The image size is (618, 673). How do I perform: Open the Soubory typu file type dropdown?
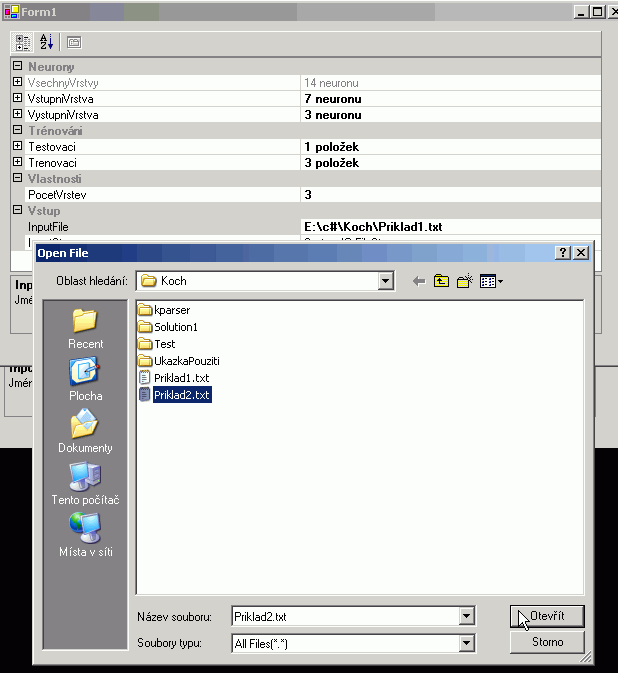tap(466, 643)
